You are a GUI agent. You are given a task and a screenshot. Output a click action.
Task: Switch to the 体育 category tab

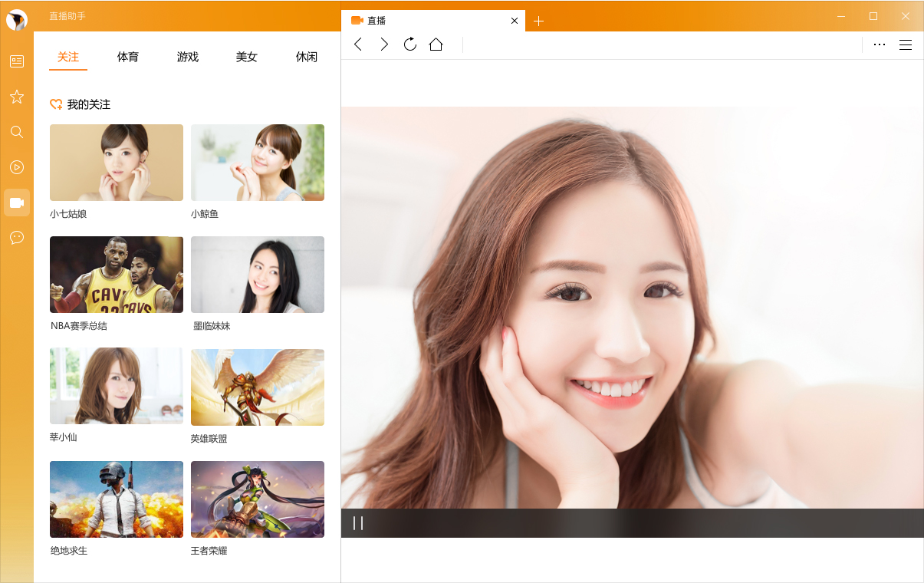pyautogui.click(x=128, y=57)
